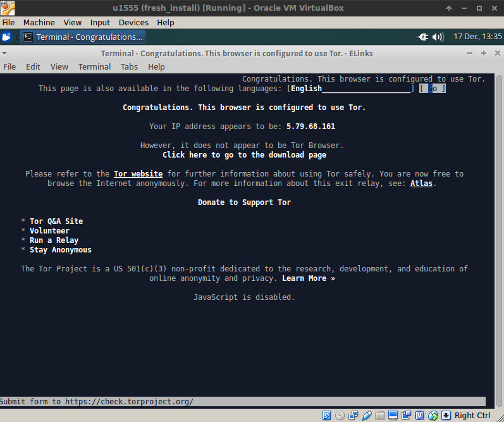Click the terminal icon in the taskbar button
This screenshot has height=422, width=504.
tap(28, 37)
